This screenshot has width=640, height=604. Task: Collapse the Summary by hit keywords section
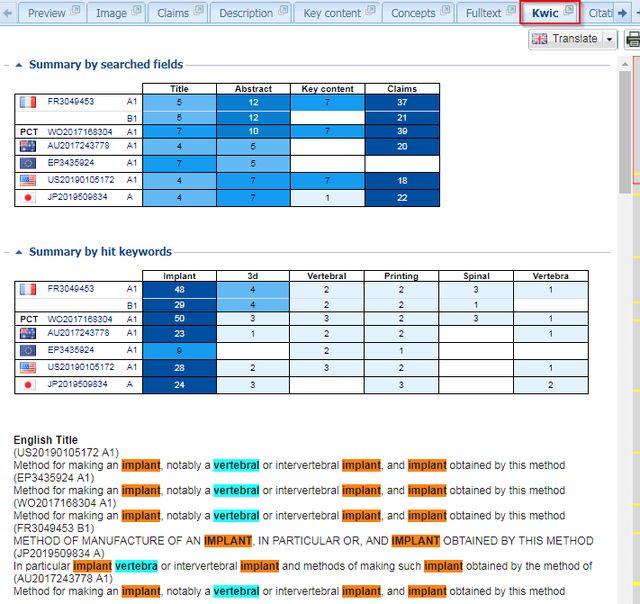click(19, 252)
